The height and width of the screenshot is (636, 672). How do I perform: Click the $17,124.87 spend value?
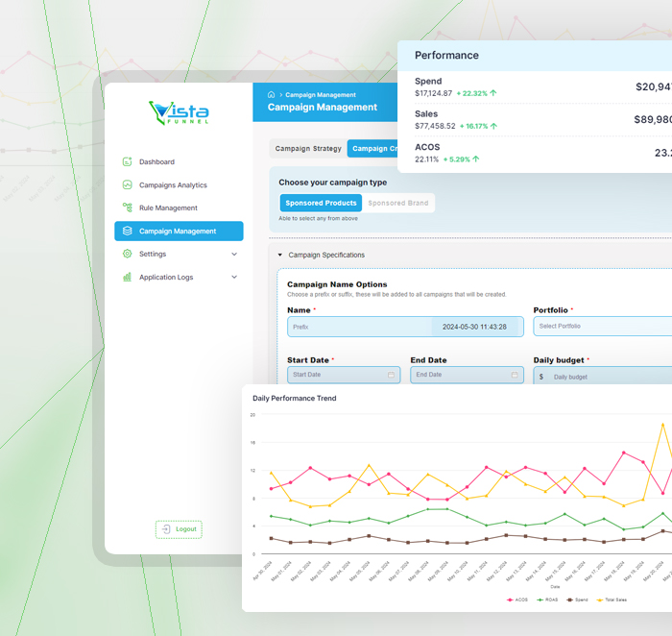pos(433,93)
